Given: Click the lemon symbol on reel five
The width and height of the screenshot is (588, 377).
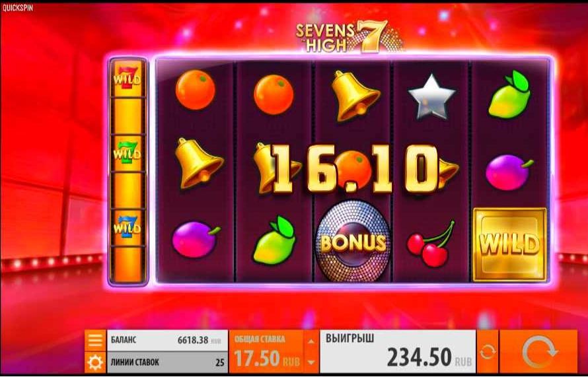Looking at the screenshot, I should (509, 94).
